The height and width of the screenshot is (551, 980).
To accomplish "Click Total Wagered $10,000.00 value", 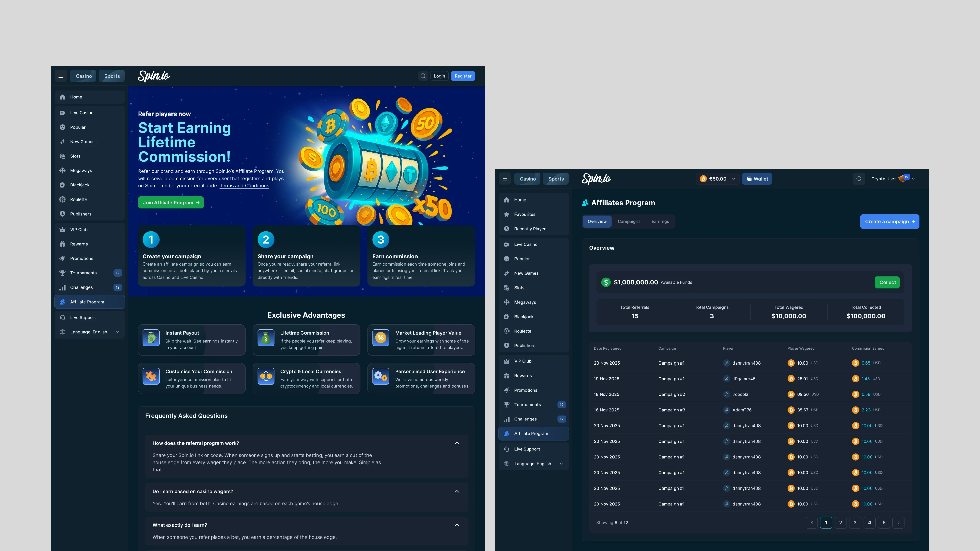I will (x=789, y=316).
